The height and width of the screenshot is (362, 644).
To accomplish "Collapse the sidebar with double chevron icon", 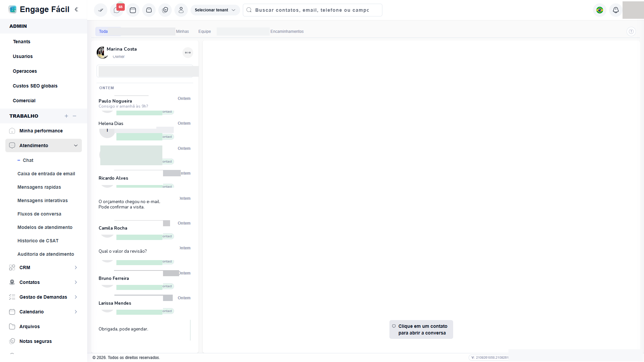I will pyautogui.click(x=76, y=9).
